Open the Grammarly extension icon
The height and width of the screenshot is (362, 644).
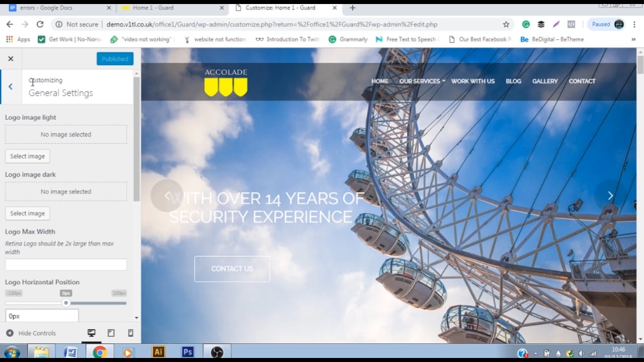tap(526, 24)
